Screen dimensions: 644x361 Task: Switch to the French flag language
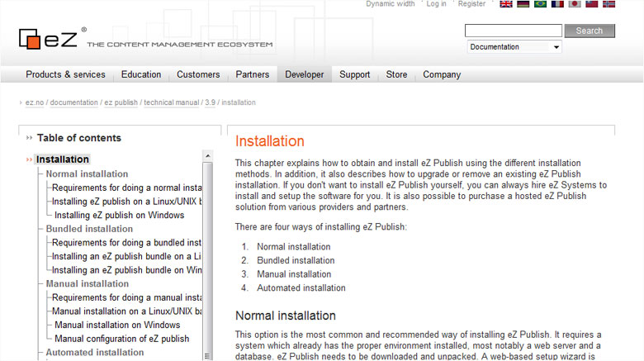(557, 4)
